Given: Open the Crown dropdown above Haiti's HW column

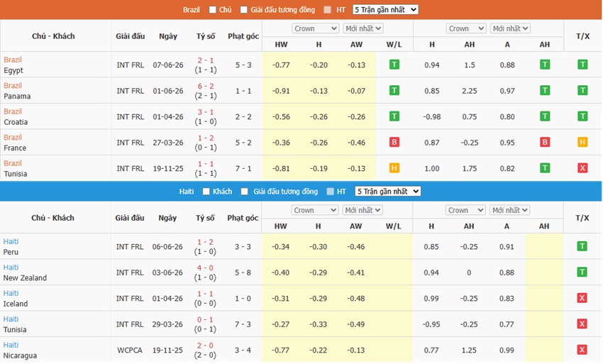Looking at the screenshot, I should coord(315,210).
